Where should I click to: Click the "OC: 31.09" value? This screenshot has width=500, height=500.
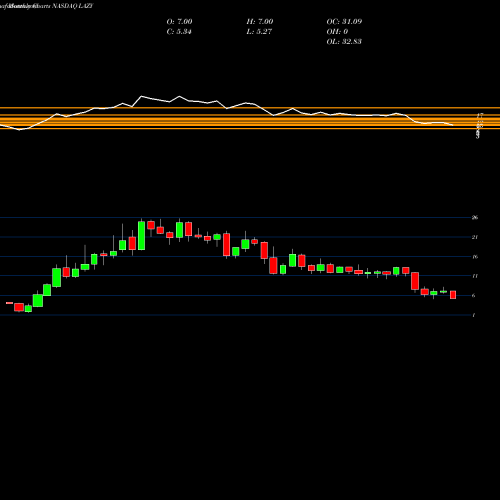pyautogui.click(x=344, y=22)
